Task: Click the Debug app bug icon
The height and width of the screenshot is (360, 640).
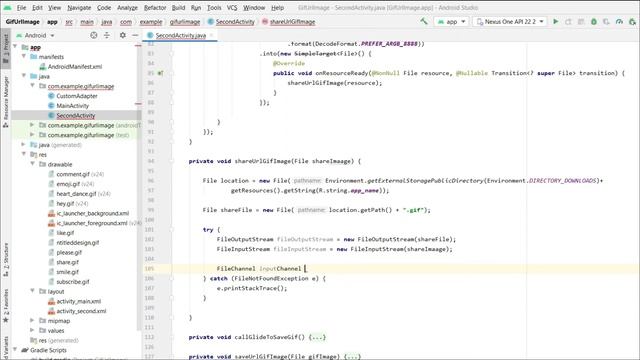Action: 594,22
